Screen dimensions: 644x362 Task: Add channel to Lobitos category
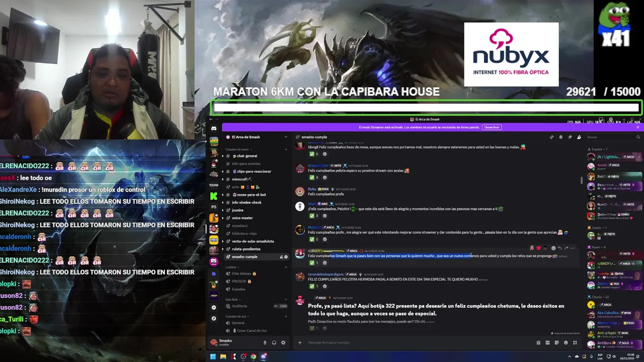click(286, 267)
